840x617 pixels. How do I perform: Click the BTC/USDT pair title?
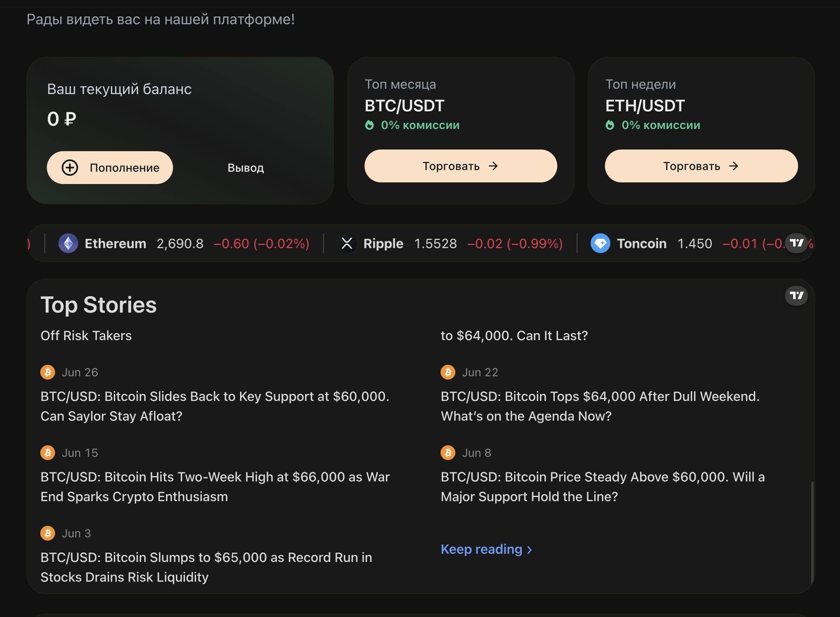point(404,106)
